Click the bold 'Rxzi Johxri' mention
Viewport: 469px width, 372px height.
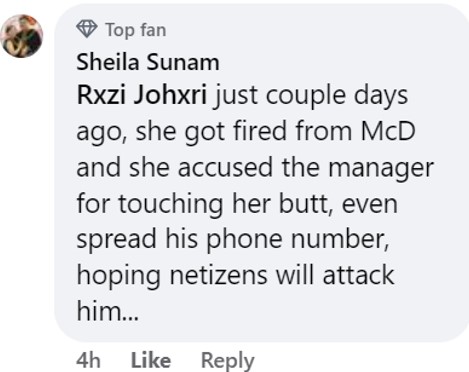point(142,96)
